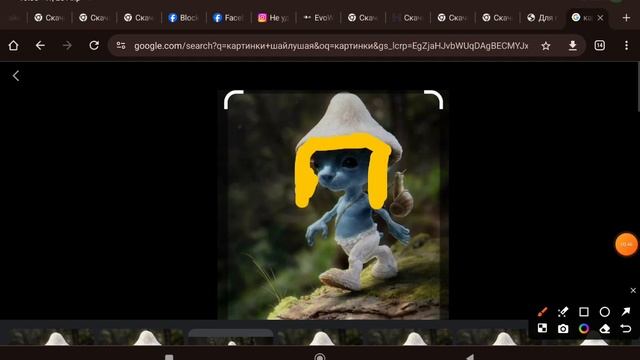Select the spray highlighter pen tool
Image resolution: width=640 pixels, height=360 pixels.
click(563, 312)
